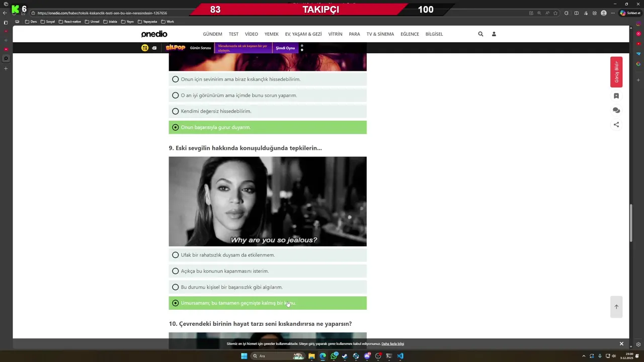Open the Yayın bookmarks folder
Screen dimensions: 644x362
coord(127,22)
